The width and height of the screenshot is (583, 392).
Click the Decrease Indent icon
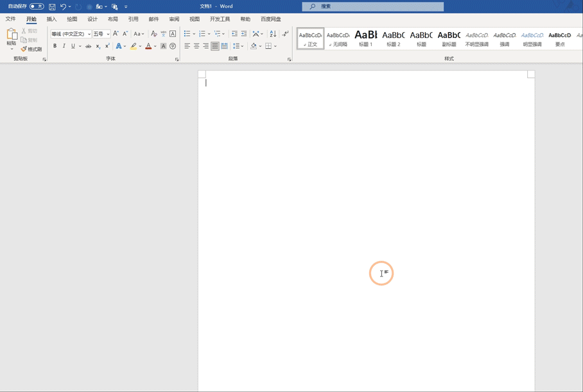click(x=234, y=34)
